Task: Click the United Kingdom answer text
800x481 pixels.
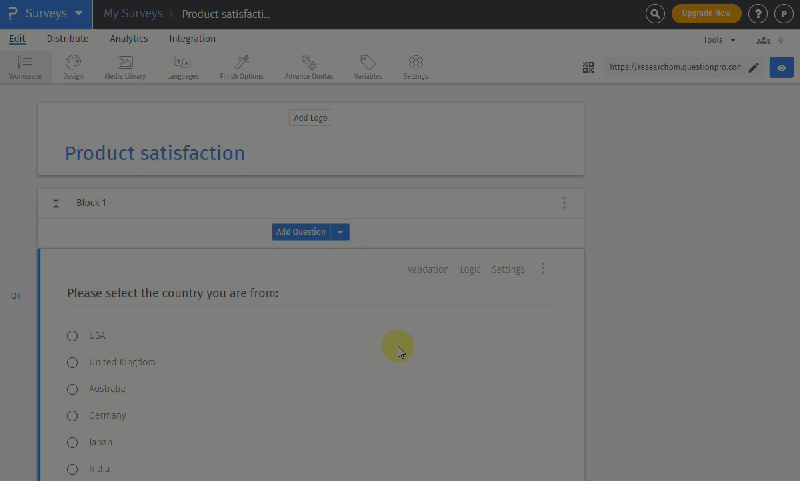Action: click(122, 362)
